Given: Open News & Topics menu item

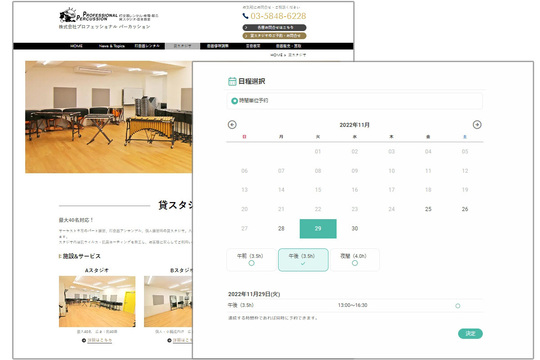Looking at the screenshot, I should 112,46.
